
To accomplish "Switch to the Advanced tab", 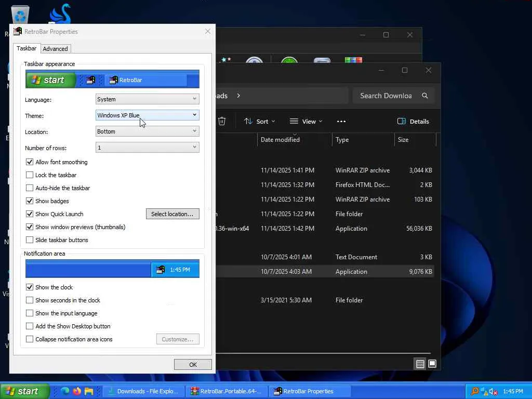I will [55, 49].
